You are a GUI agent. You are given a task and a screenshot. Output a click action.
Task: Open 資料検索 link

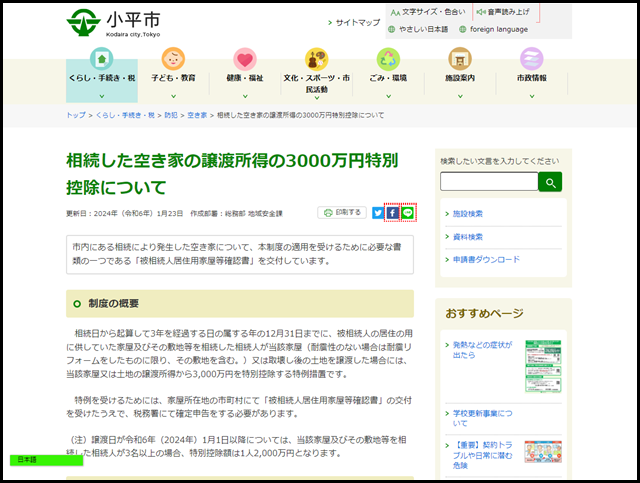tap(468, 237)
